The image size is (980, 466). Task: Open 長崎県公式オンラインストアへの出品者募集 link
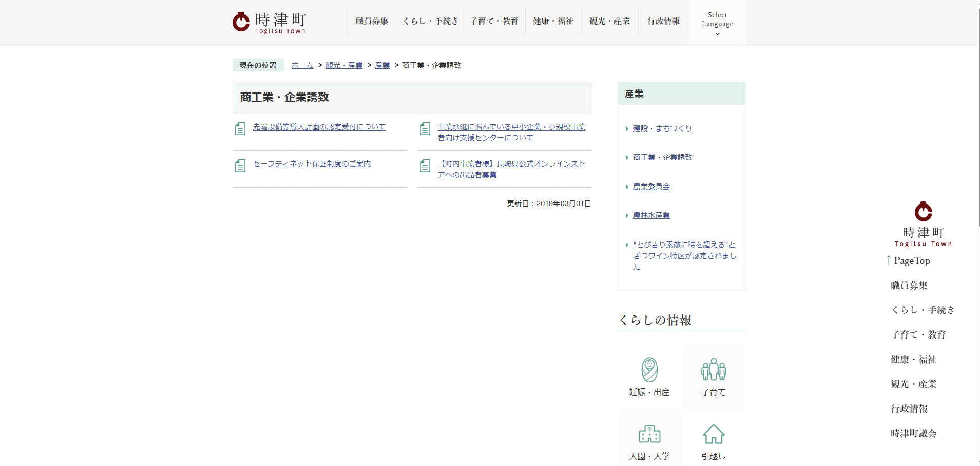(511, 169)
